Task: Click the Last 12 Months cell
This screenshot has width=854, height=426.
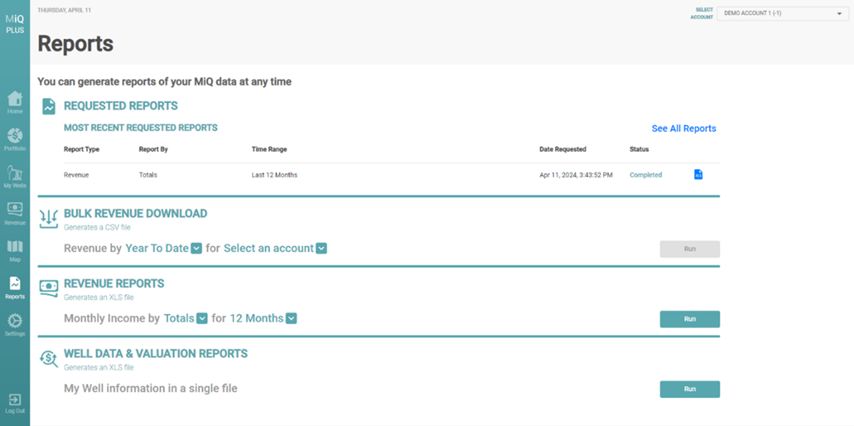Action: pyautogui.click(x=274, y=175)
